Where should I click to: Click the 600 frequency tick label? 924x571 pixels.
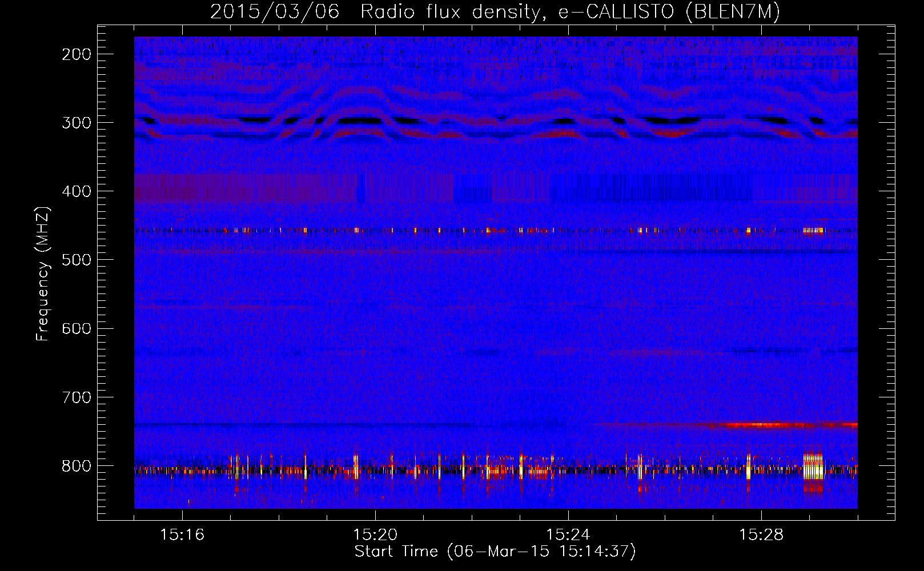77,328
